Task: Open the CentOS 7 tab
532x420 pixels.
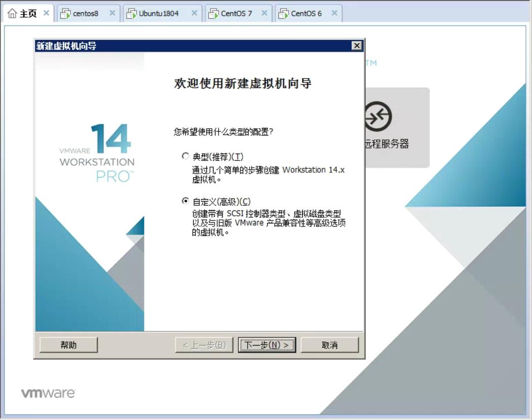Action: tap(236, 14)
